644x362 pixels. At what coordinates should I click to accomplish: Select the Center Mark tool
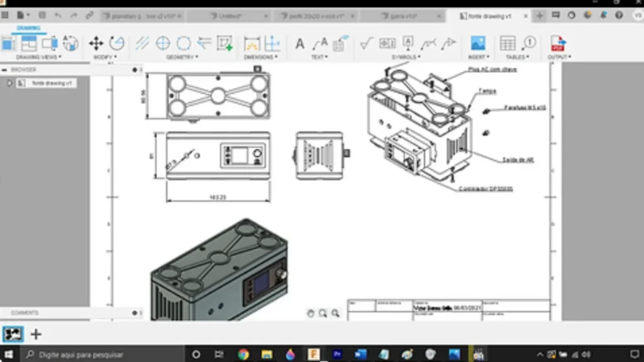pyautogui.click(x=163, y=43)
